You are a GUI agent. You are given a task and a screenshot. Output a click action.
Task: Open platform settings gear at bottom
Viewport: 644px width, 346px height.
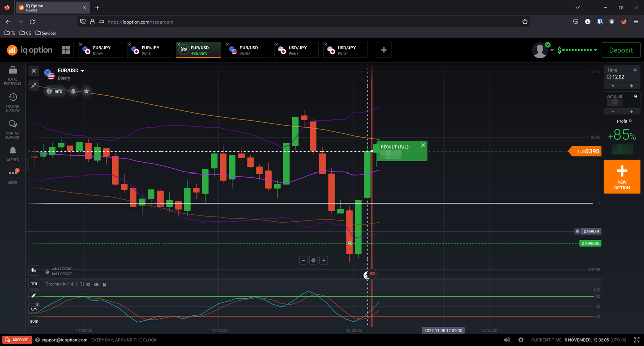pos(521,340)
